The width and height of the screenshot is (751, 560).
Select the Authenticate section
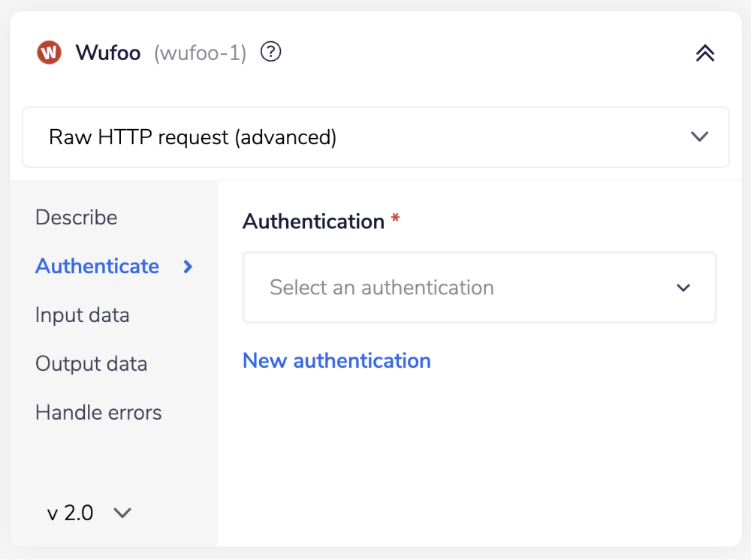(97, 266)
